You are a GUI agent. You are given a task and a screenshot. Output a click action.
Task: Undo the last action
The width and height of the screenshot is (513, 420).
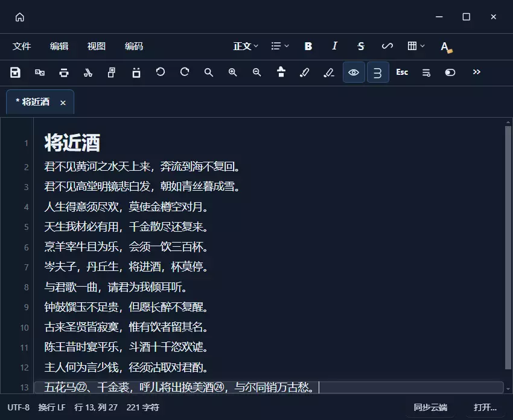161,72
